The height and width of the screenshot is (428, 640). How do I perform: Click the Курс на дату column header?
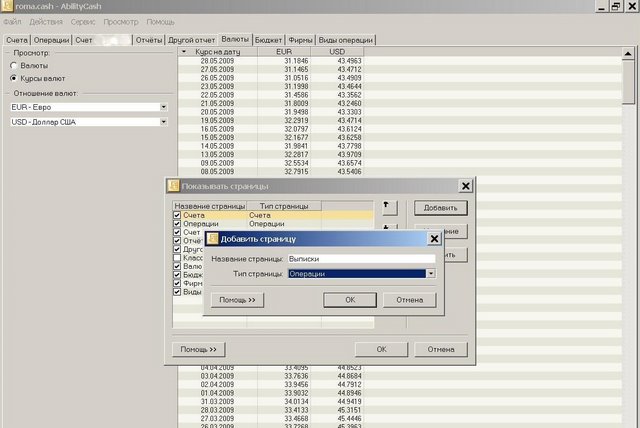(218, 51)
